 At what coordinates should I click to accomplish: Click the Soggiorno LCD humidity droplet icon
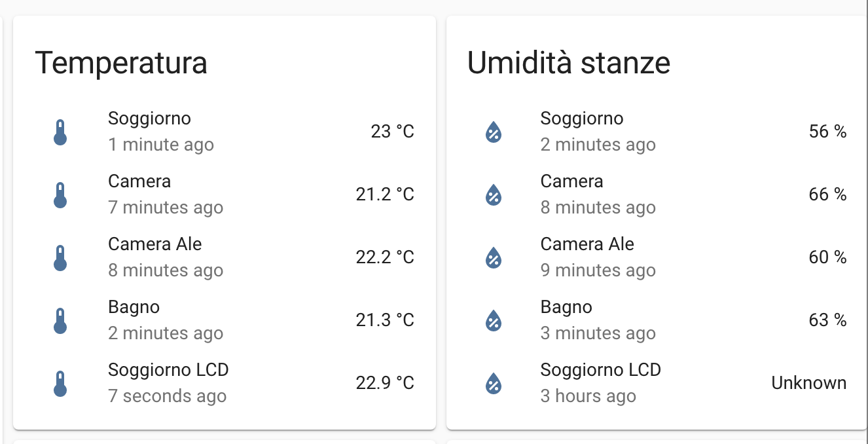point(492,382)
